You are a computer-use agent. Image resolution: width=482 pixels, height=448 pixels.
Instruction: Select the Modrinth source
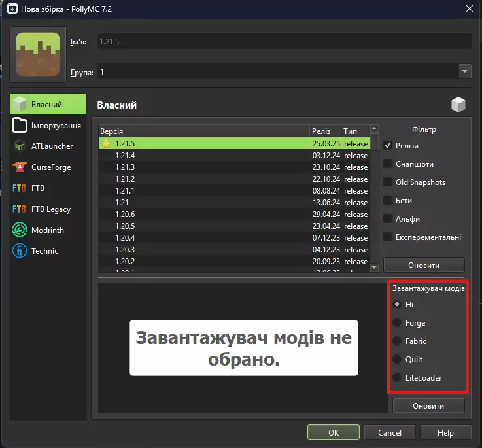(x=48, y=230)
